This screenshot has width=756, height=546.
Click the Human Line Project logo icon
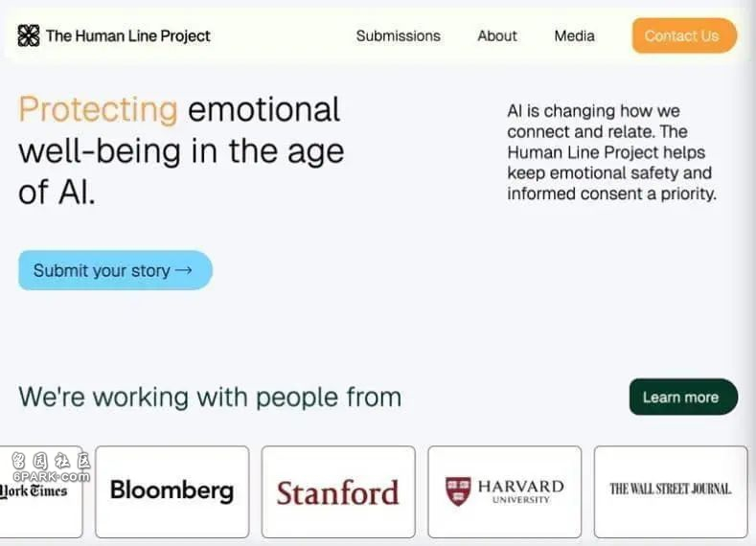(29, 35)
